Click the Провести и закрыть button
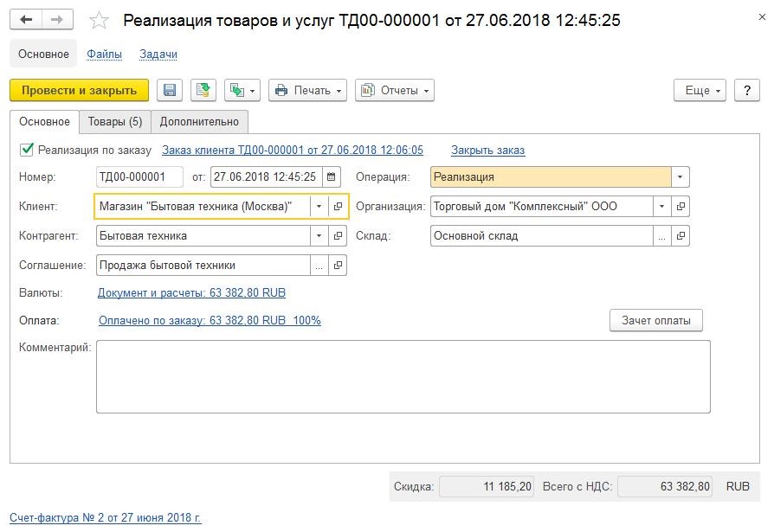774x532 pixels. 79,90
